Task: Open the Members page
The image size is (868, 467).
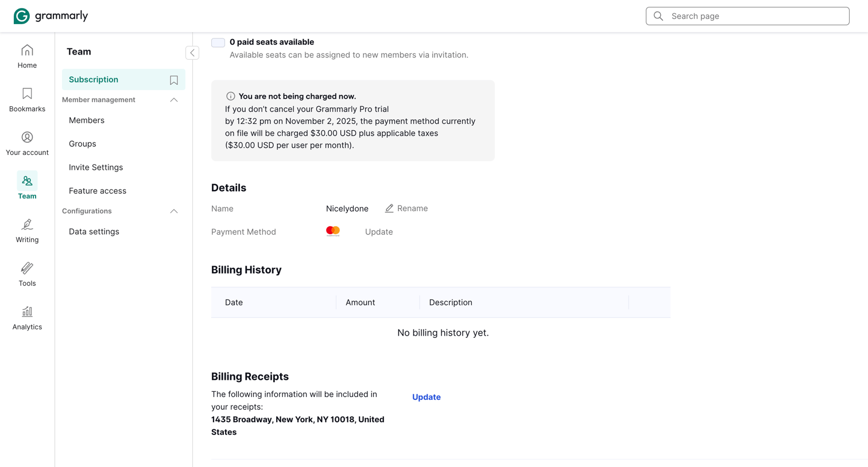Action: tap(87, 120)
